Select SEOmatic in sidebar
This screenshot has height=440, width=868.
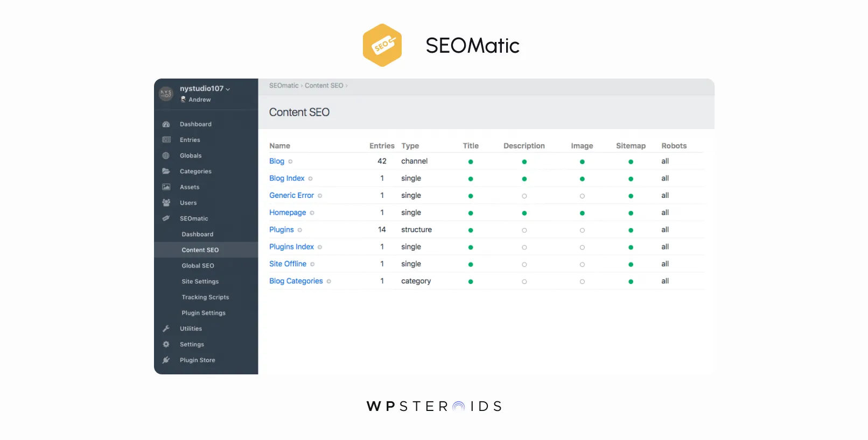194,218
